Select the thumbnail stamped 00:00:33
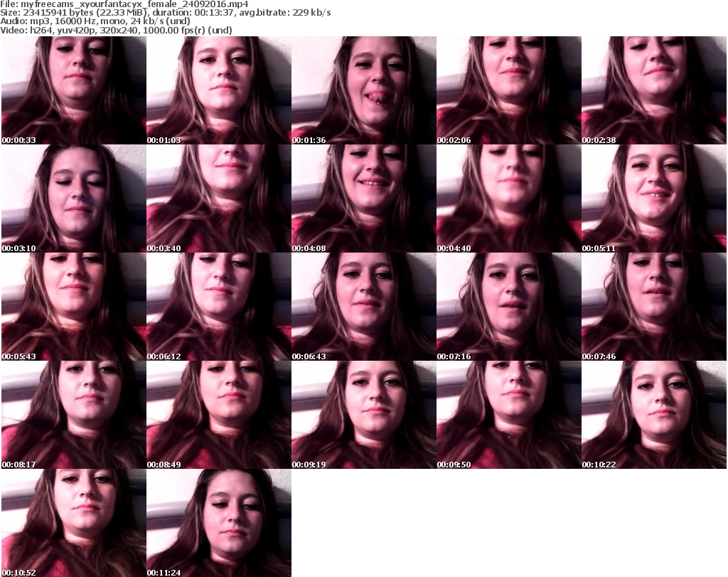The width and height of the screenshot is (728, 577). click(x=74, y=90)
